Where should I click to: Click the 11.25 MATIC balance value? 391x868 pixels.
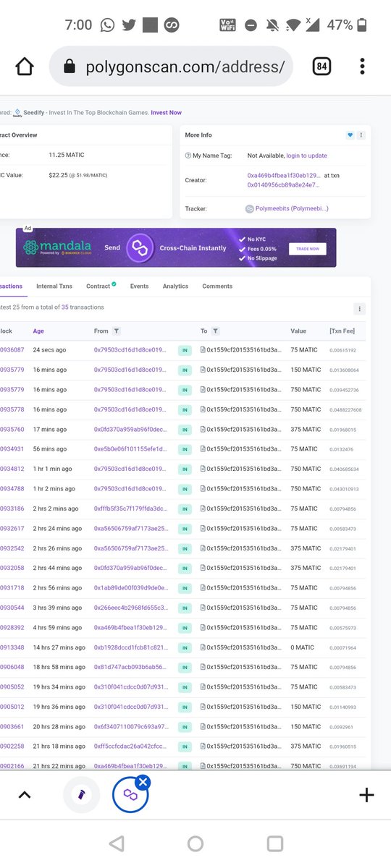(66, 156)
